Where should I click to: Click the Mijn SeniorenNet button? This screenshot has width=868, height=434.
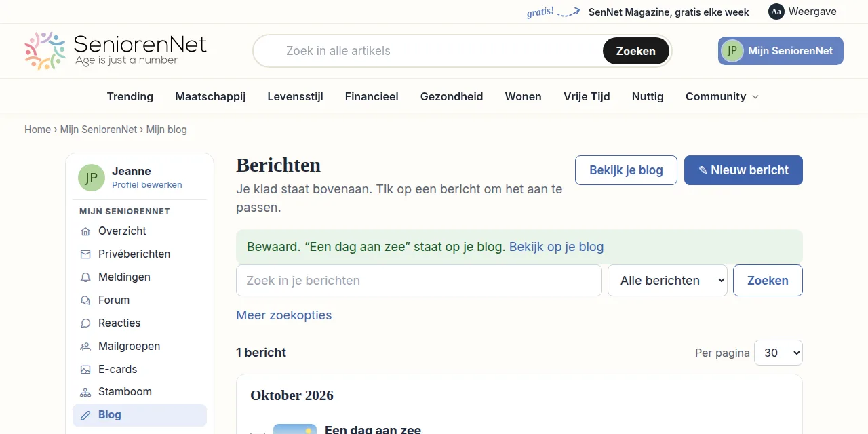pos(781,51)
